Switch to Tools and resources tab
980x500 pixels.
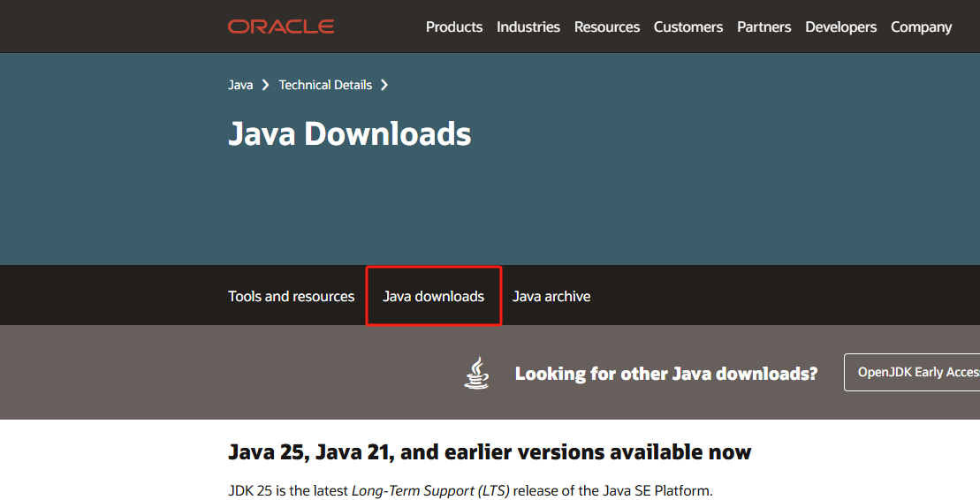292,296
